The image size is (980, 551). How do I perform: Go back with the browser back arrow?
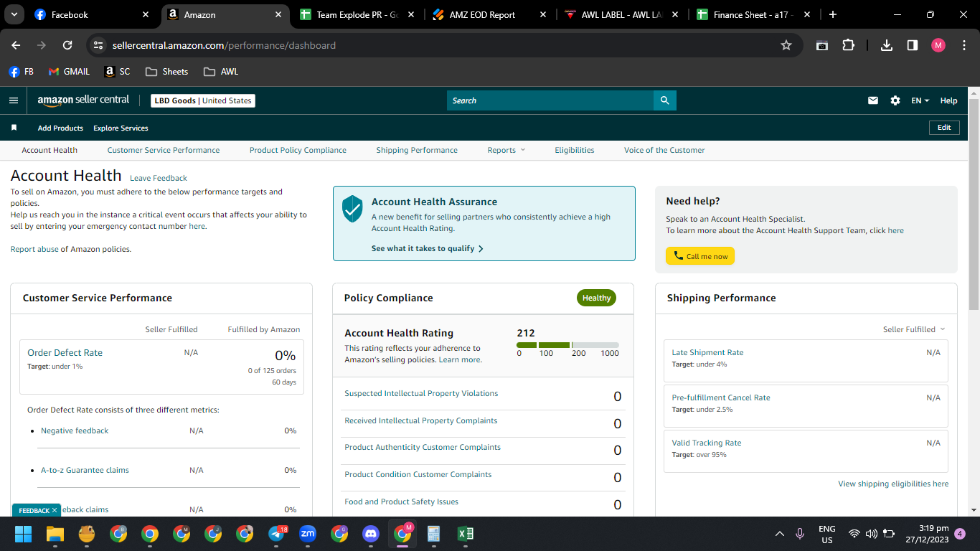point(16,45)
